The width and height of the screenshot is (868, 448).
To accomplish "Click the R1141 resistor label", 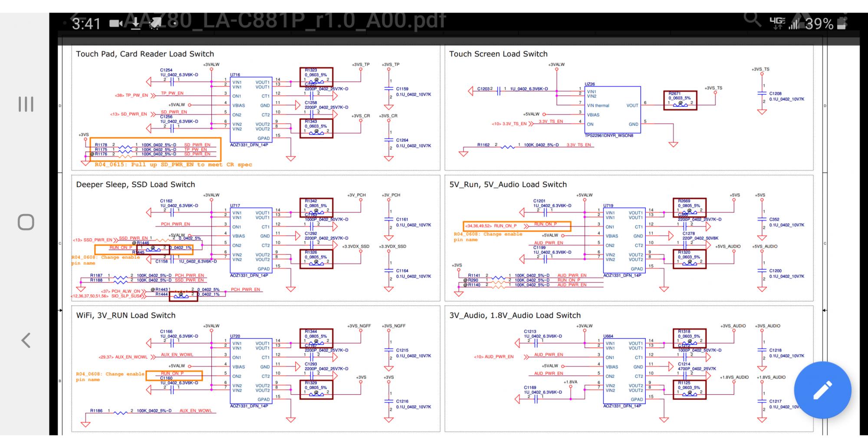I will point(474,276).
